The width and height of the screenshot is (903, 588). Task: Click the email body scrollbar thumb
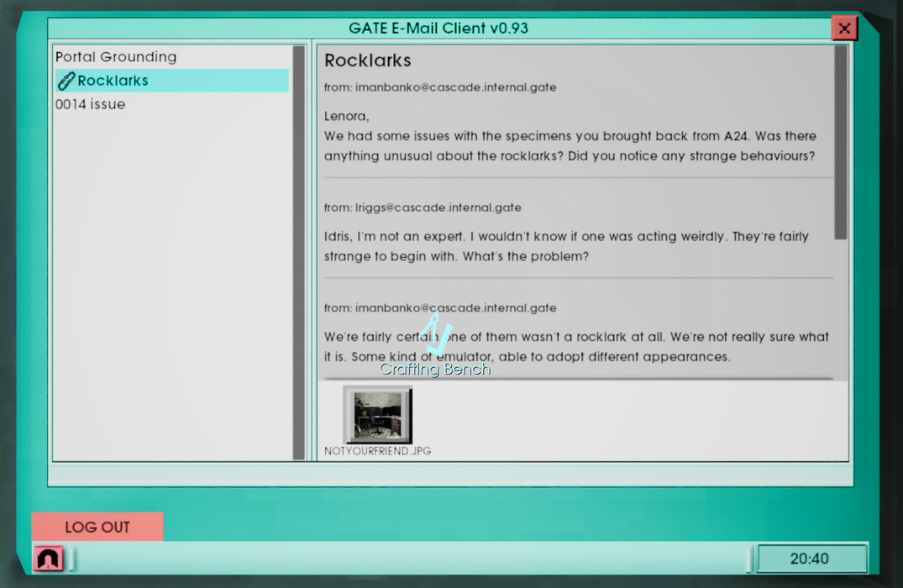(841, 143)
